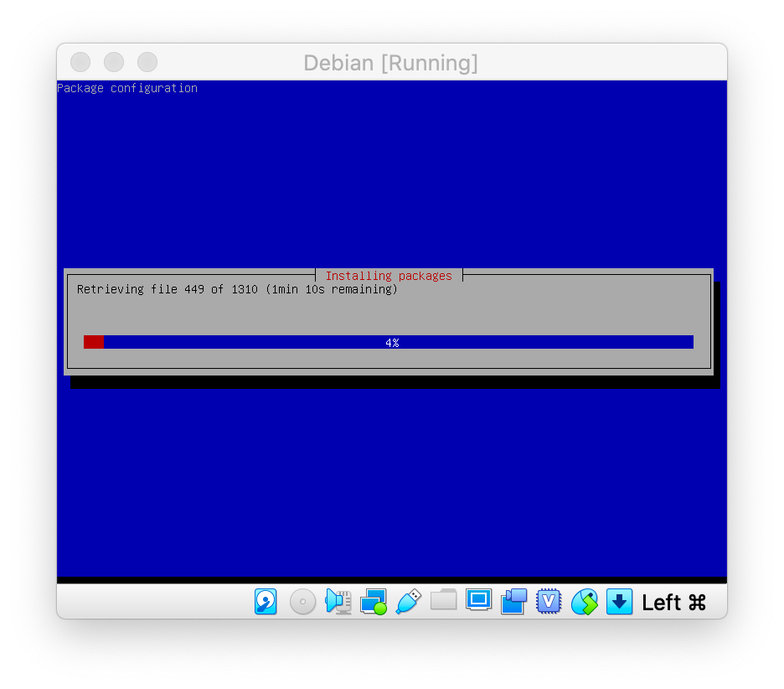Maximize the Debian VM window
Viewport: 784px width, 689px height.
click(147, 62)
